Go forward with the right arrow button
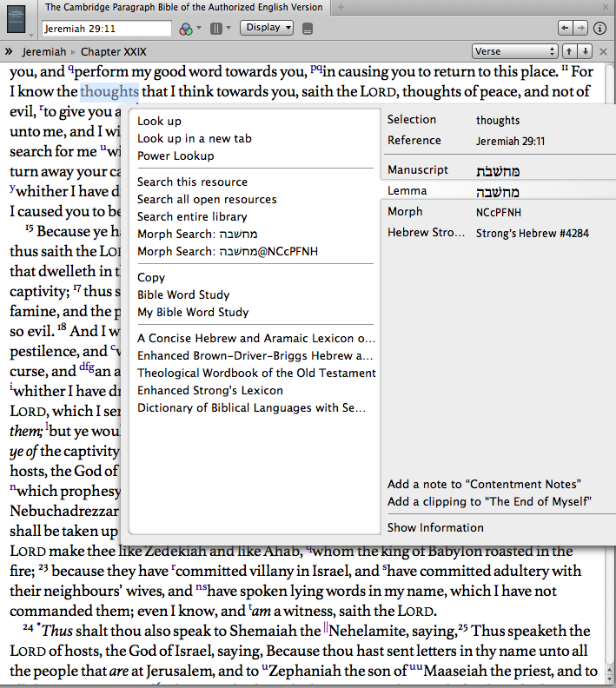 580,28
